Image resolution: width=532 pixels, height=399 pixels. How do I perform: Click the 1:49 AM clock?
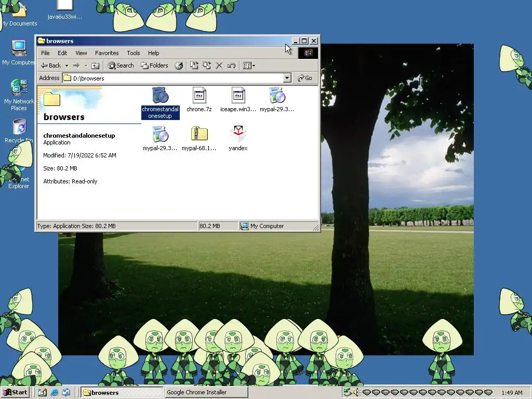pos(512,393)
